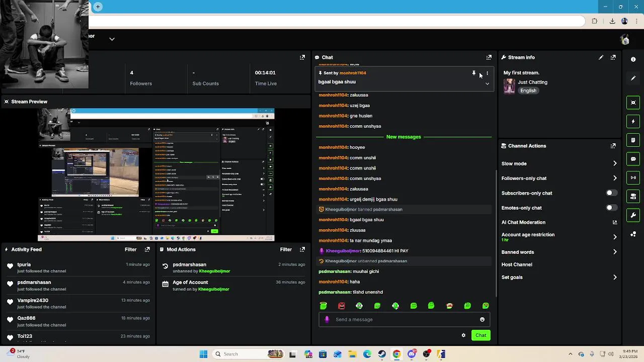Send message with green Chat button
Screen dimensions: 644x362
point(481,335)
